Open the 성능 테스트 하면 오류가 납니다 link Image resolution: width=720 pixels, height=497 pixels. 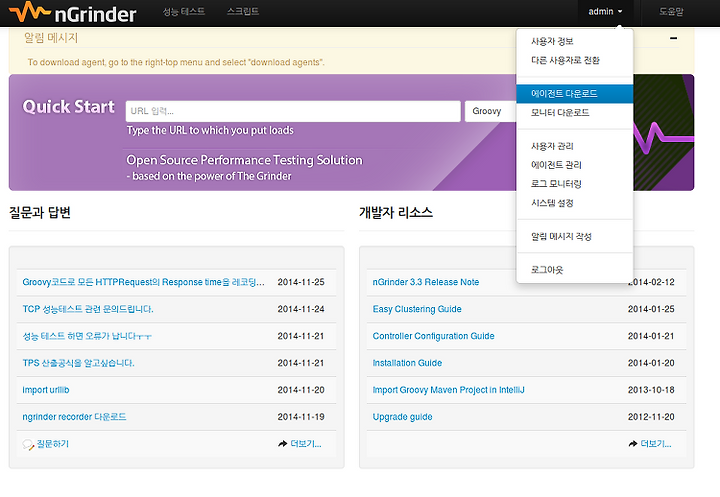(x=87, y=336)
